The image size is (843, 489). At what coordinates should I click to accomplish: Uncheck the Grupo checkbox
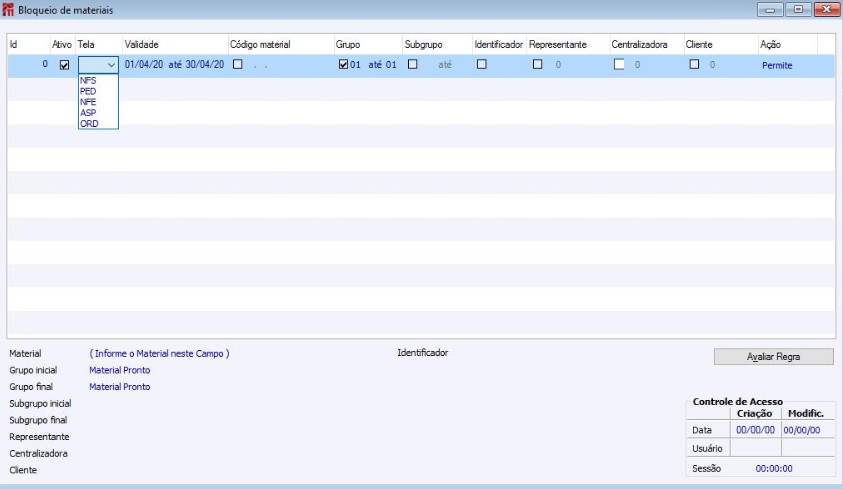coord(344,64)
